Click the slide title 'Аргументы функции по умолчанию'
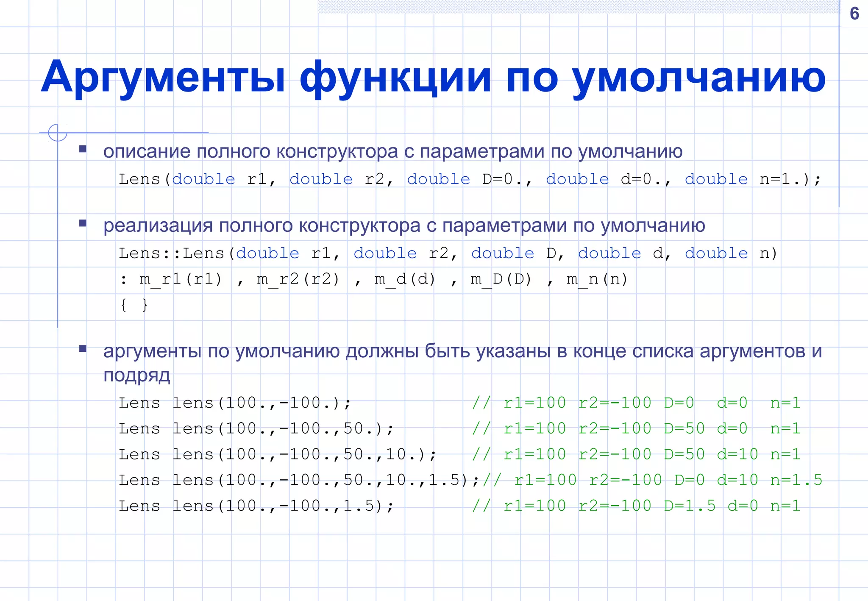The image size is (868, 601). [433, 77]
